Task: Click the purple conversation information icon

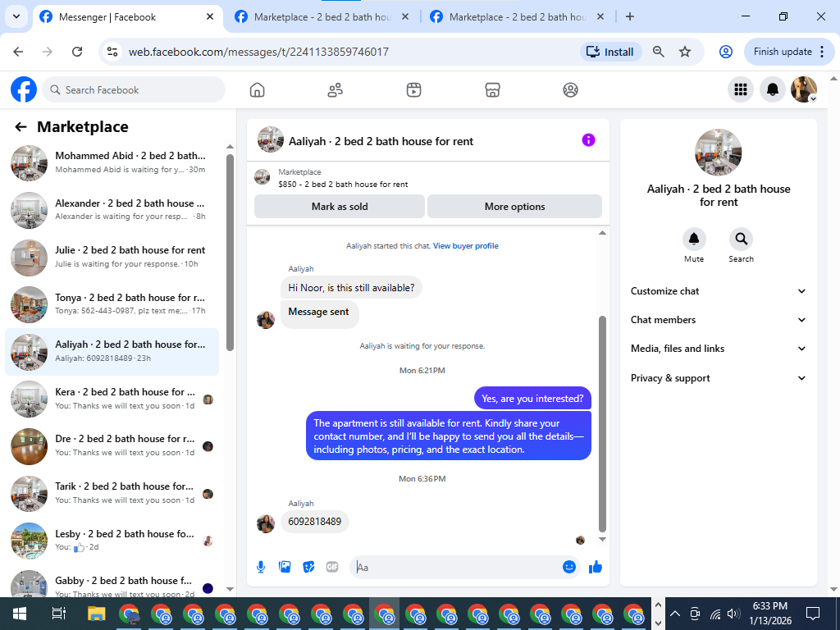Action: coord(588,140)
